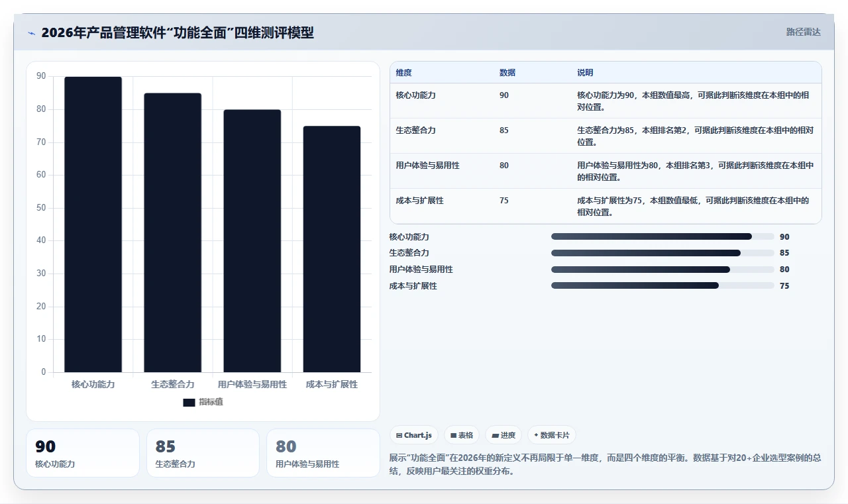
Task: Click the 生态整合力 progress bar
Action: (x=662, y=253)
